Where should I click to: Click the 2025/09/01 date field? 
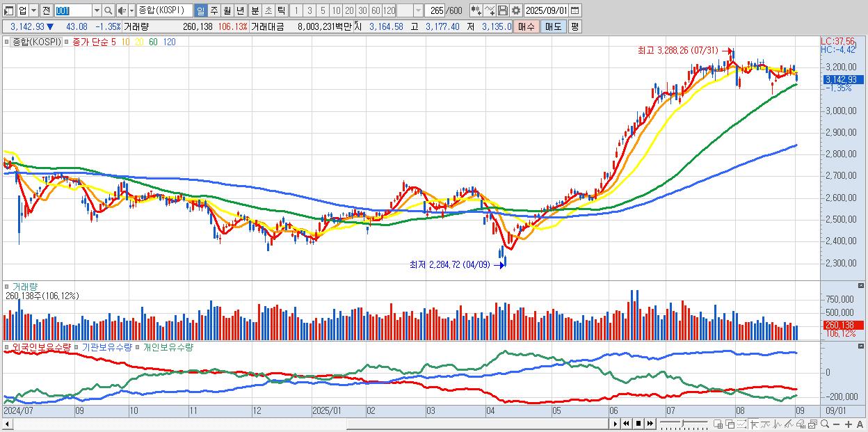tap(547, 10)
